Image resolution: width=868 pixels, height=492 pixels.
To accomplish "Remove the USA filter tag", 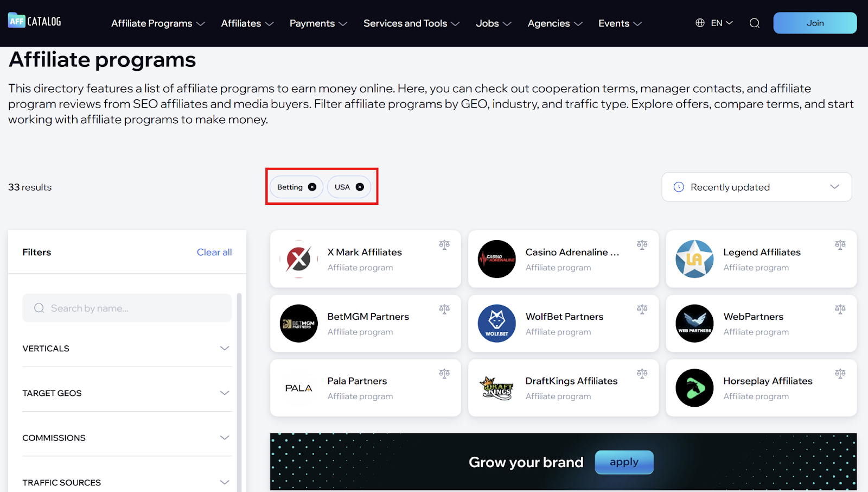I will click(x=360, y=187).
